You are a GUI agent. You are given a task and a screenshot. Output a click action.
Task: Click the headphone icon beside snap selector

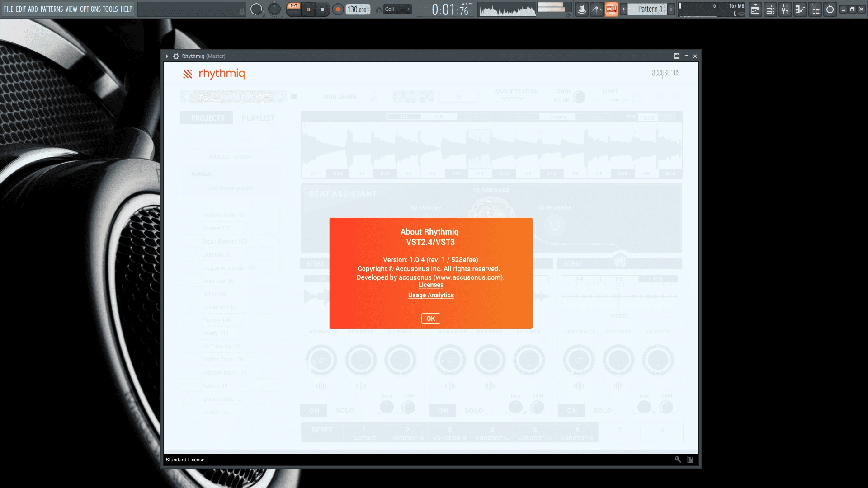click(x=378, y=9)
